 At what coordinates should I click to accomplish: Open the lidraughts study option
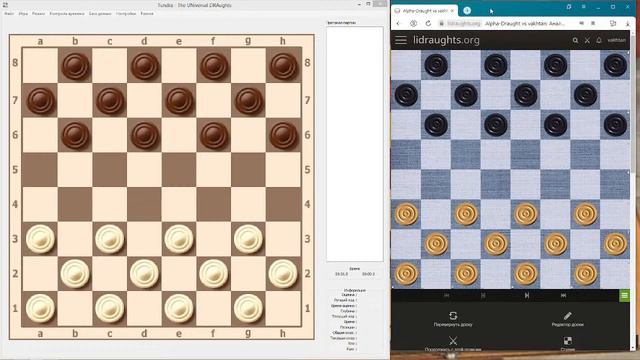[567, 344]
